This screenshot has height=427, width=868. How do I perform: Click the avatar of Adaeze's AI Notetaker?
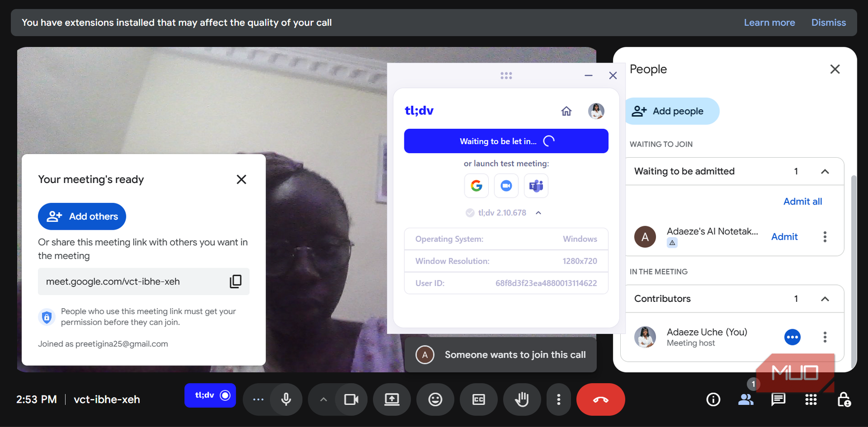(x=645, y=237)
